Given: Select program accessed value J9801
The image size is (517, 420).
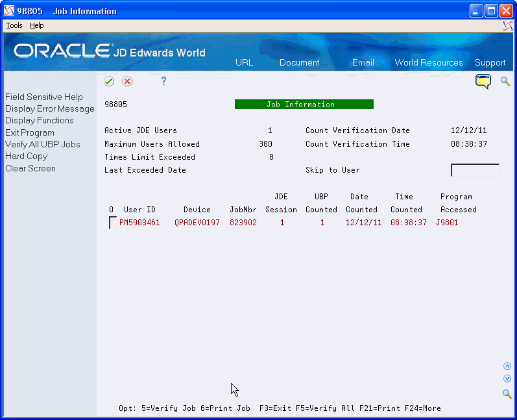Looking at the screenshot, I should (x=447, y=223).
